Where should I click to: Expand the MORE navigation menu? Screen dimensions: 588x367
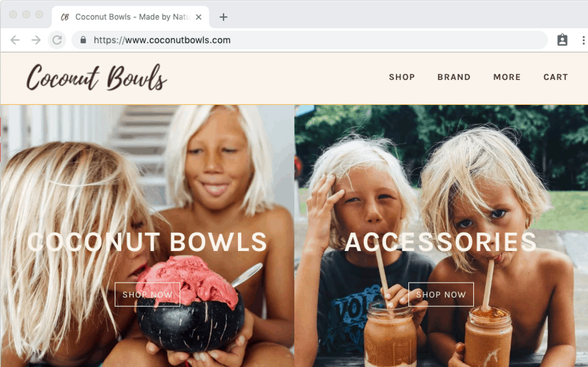(x=507, y=77)
